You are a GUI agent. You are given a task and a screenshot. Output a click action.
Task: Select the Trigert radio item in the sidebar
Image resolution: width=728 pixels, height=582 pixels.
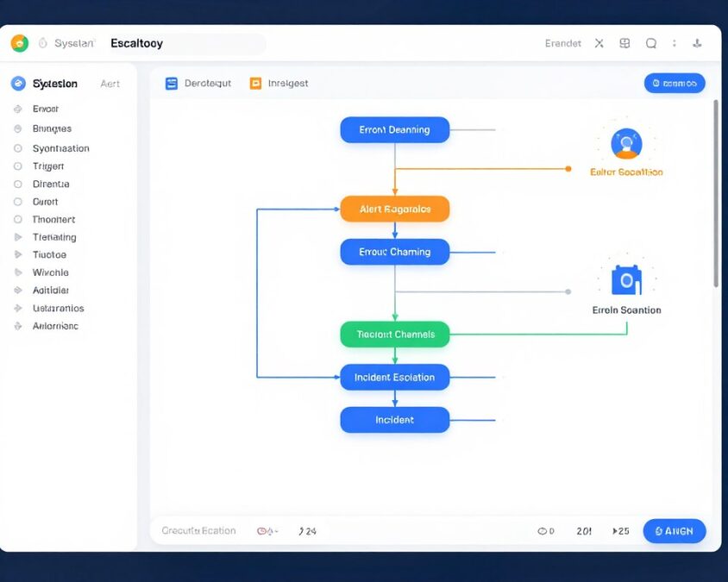pyautogui.click(x=19, y=166)
